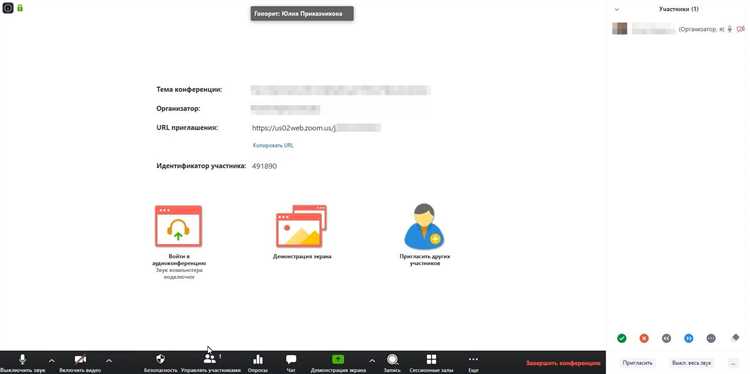Viewport: 750px width, 374px height.
Task: Open the Безопасность shield icon
Action: point(161,359)
